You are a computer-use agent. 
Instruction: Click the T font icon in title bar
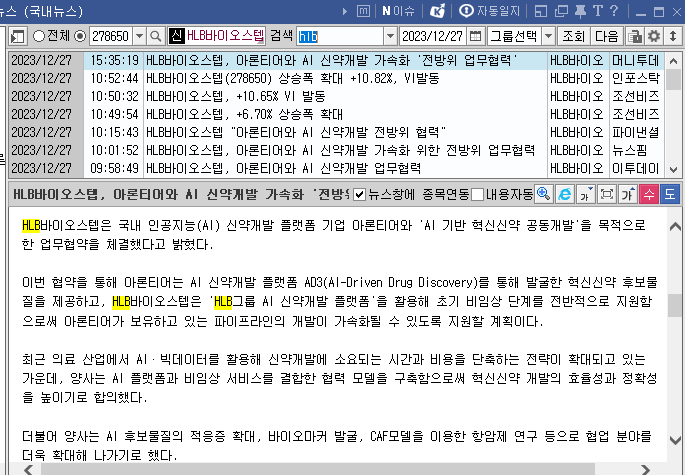tap(598, 11)
